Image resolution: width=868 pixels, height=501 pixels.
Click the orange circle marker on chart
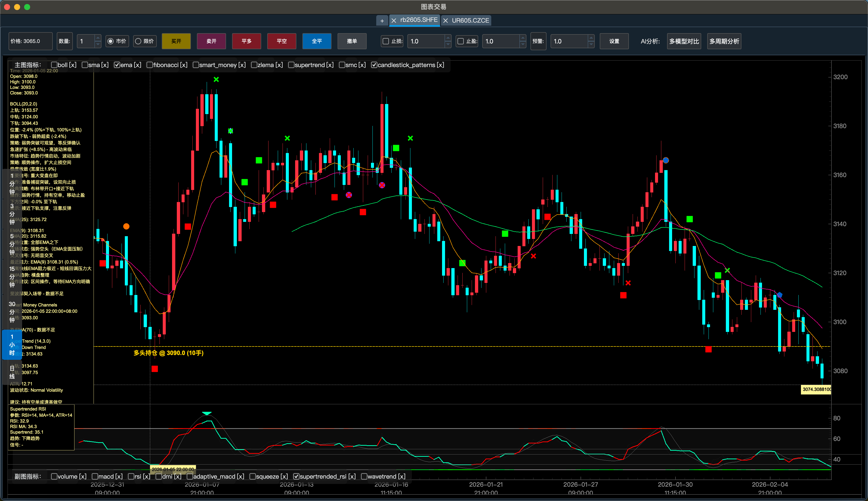point(126,226)
